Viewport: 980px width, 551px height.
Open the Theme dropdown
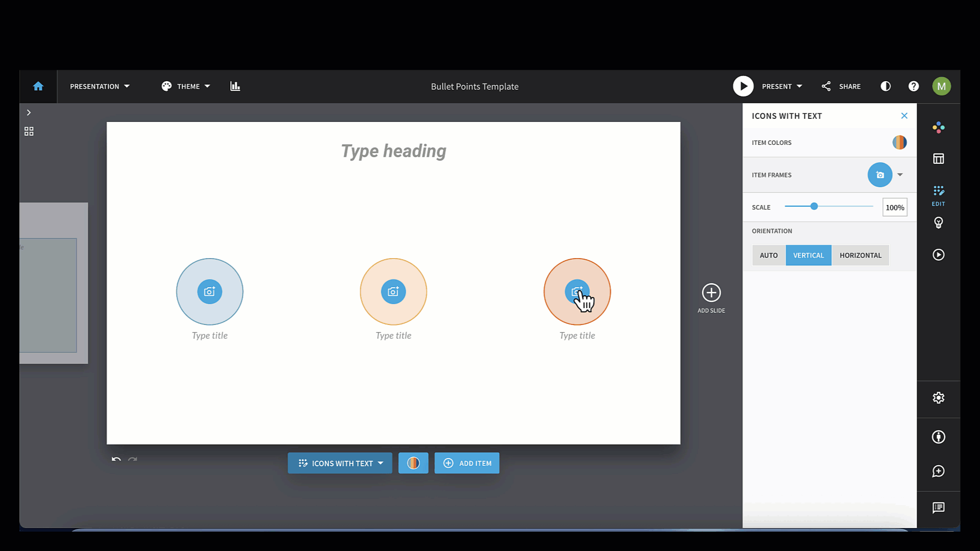tap(186, 86)
